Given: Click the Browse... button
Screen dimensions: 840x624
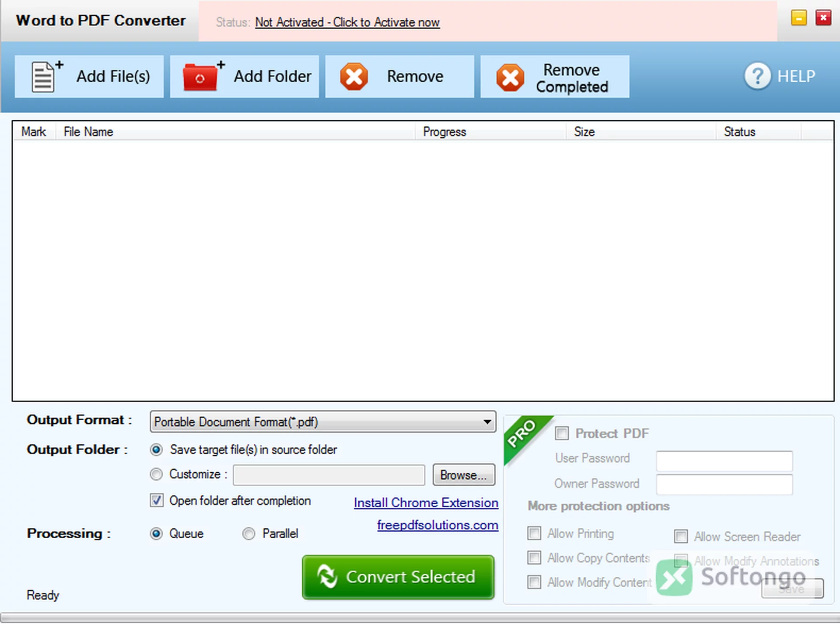Looking at the screenshot, I should point(464,475).
